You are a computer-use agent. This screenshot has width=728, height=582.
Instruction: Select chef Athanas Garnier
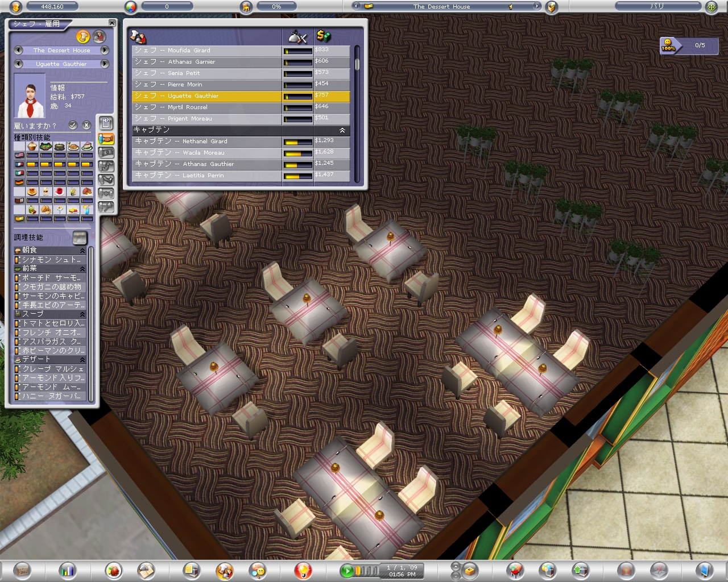click(x=241, y=62)
